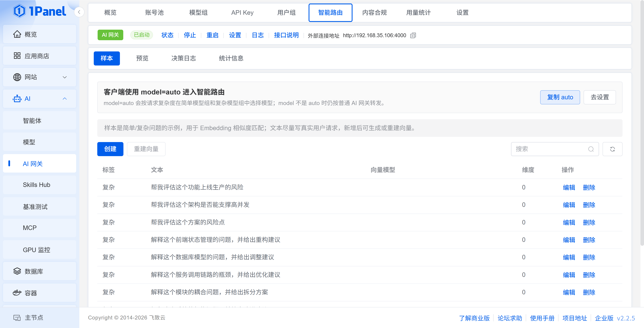Click the refresh table icon button
This screenshot has height=328, width=644.
[x=612, y=149]
